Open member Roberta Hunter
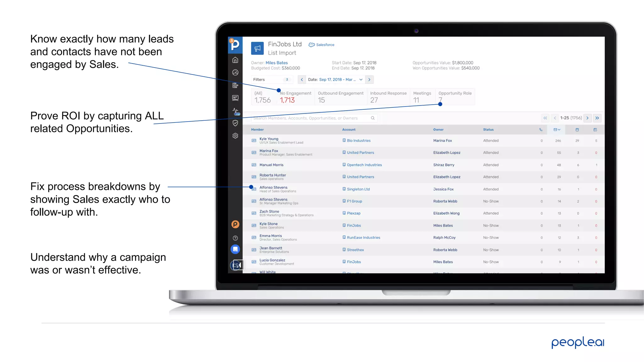 (273, 175)
